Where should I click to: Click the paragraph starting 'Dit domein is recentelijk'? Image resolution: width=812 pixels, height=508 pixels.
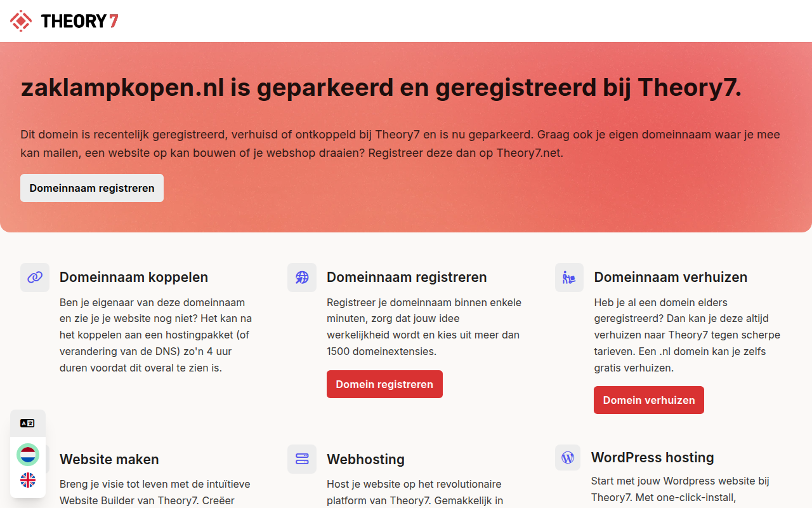coord(400,144)
